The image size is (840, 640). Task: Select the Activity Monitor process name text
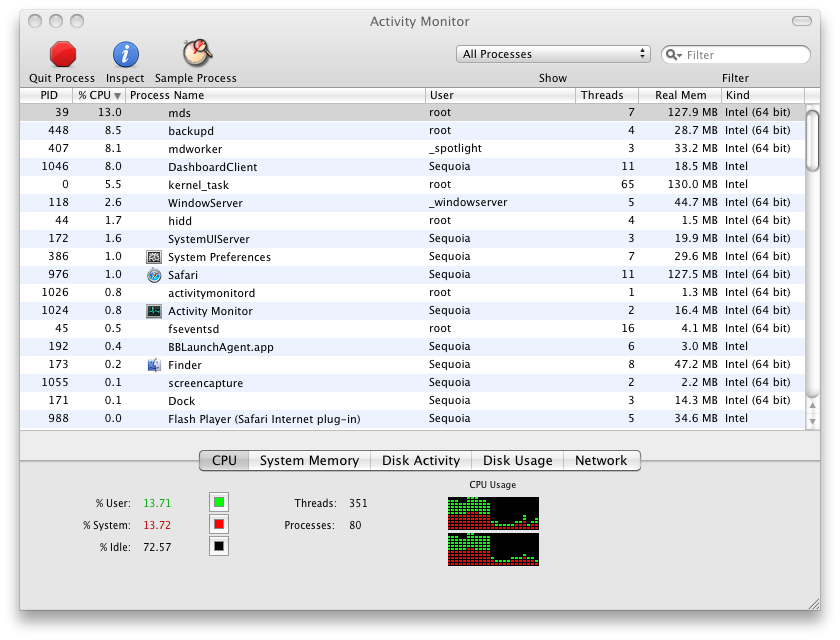(210, 311)
